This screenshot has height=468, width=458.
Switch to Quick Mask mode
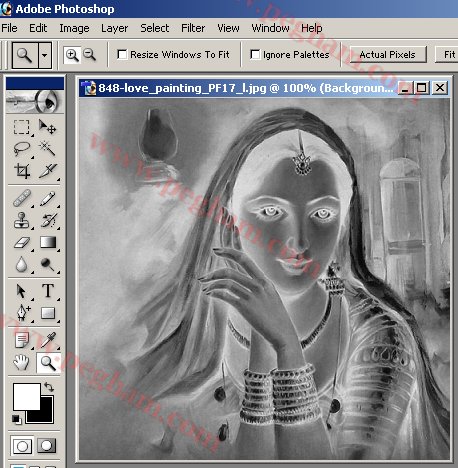pyautogui.click(x=46, y=446)
